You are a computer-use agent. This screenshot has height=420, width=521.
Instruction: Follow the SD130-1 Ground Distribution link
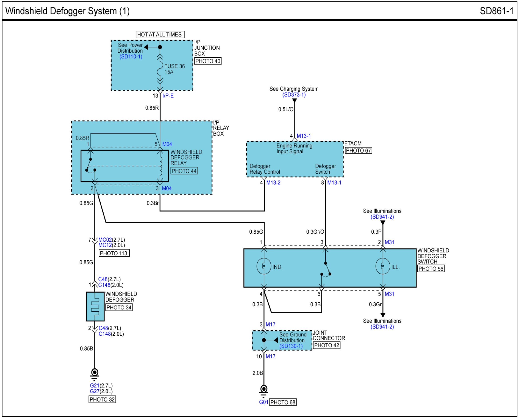[291, 346]
